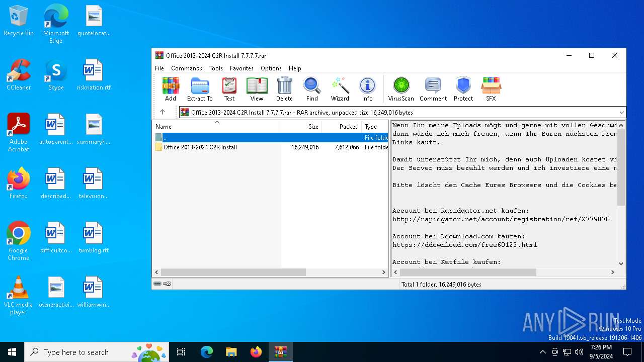Open the View toolbar tool
This screenshot has height=362, width=644.
pos(257,89)
